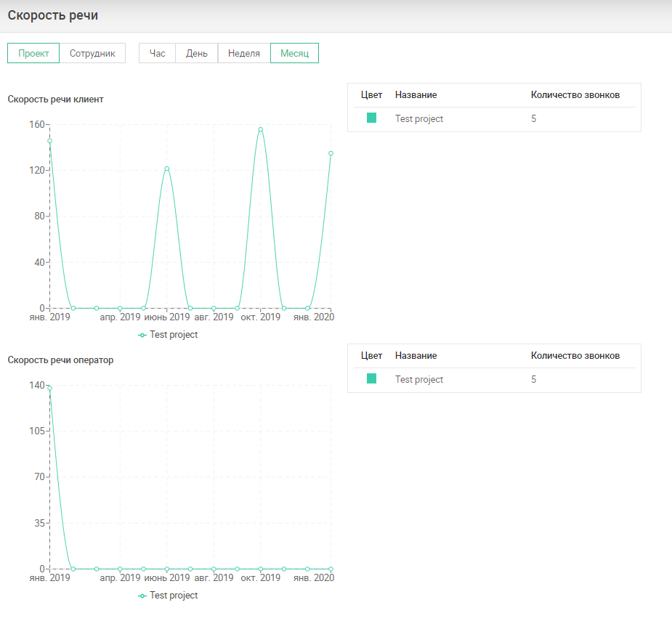Click авг. 2019 axis label on operator chart

coord(214,577)
